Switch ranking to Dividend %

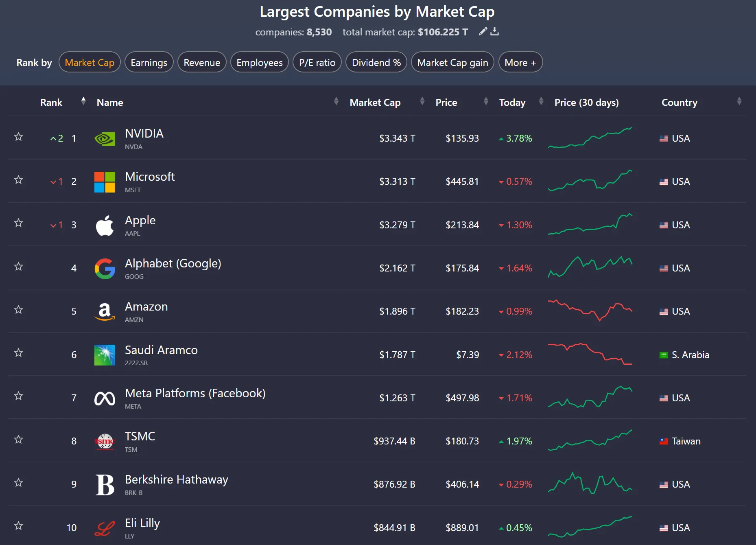(376, 62)
